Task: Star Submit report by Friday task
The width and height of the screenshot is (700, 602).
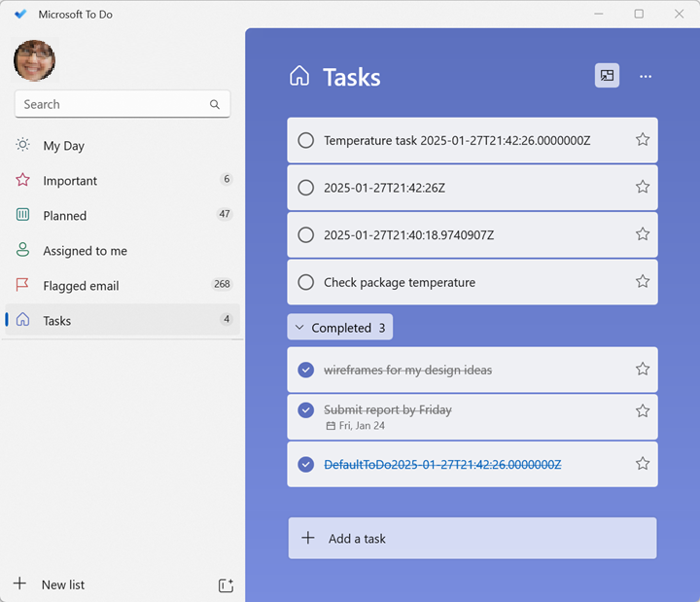Action: (x=643, y=410)
